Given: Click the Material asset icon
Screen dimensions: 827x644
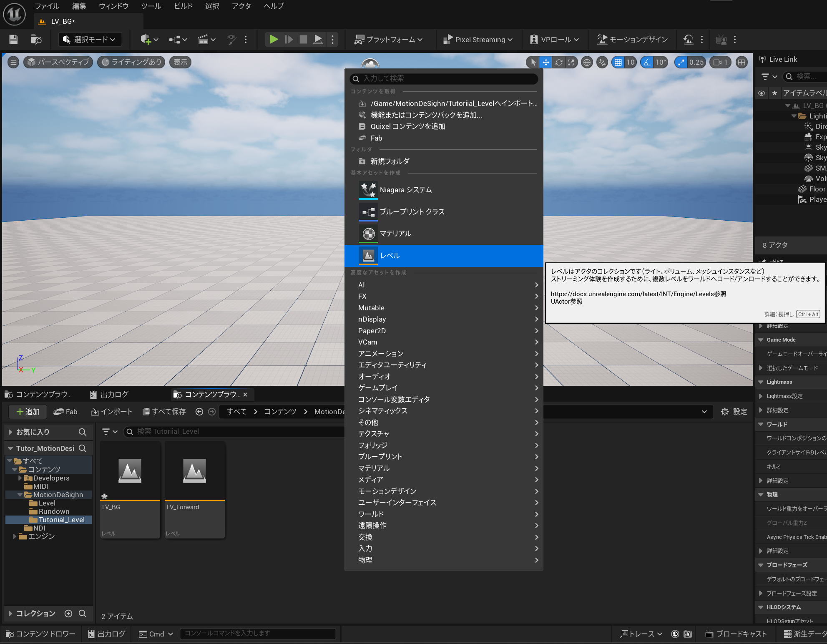Looking at the screenshot, I should click(x=368, y=234).
